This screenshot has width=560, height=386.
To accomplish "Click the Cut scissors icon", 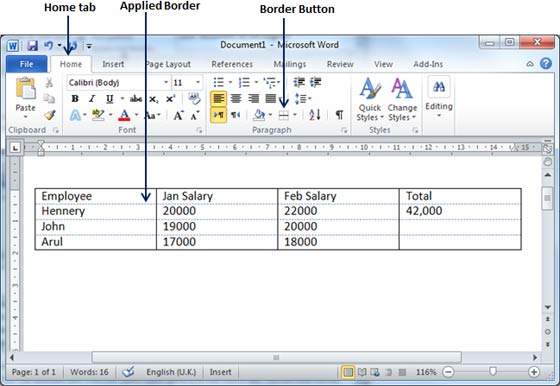I will [49, 82].
